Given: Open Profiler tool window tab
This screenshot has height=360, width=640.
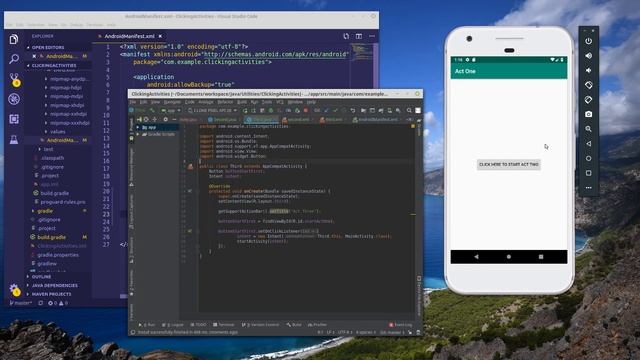Looking at the screenshot, I should tap(317, 325).
